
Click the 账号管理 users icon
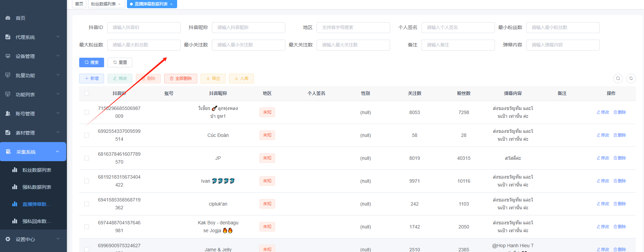click(8, 113)
